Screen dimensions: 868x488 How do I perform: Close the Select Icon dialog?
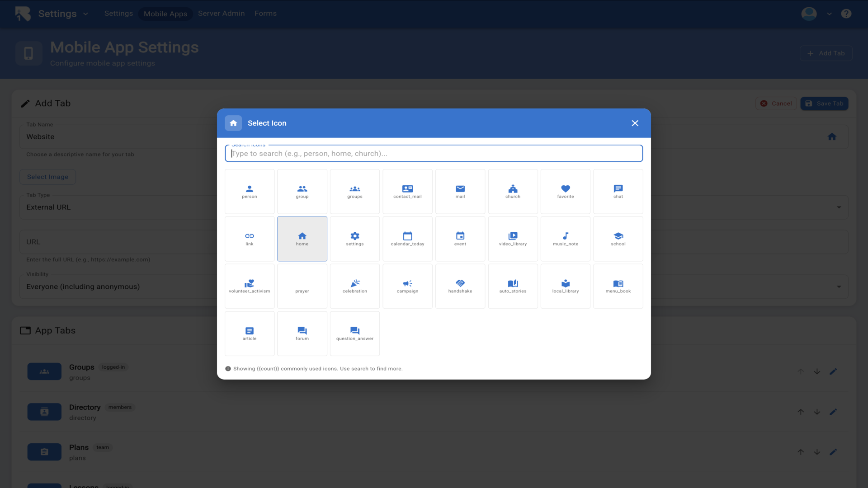(x=635, y=123)
